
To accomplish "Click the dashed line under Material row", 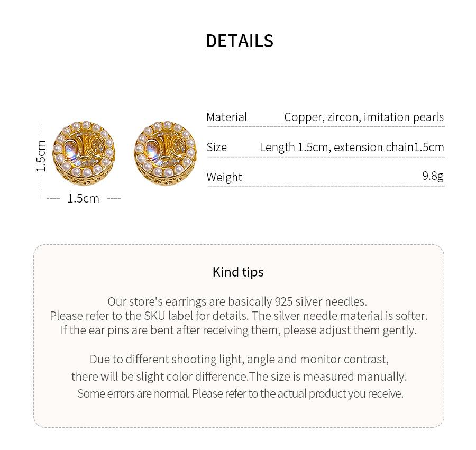I will [x=326, y=126].
